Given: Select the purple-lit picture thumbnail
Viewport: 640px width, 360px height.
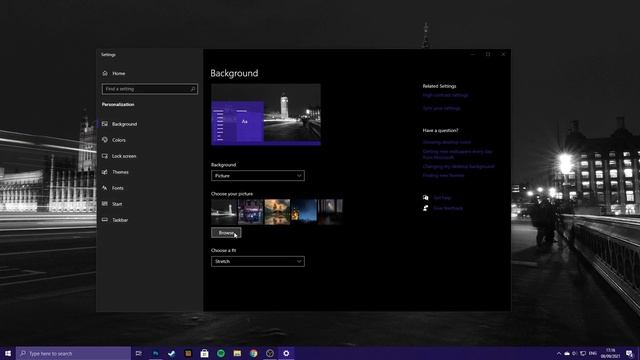Looking at the screenshot, I should [x=251, y=212].
